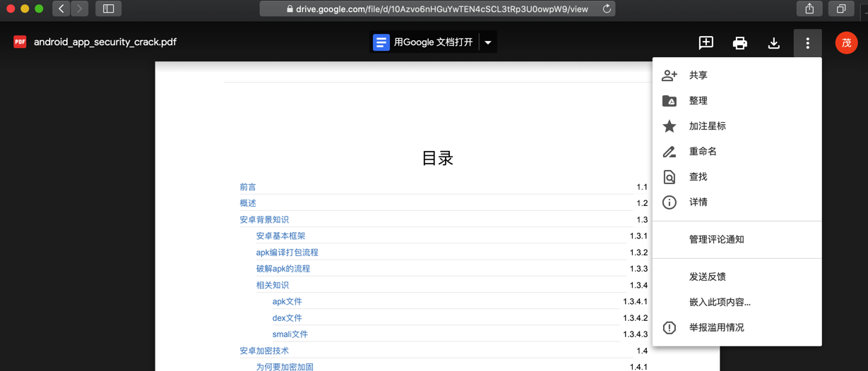Open the smali文件 contents link

click(x=290, y=334)
